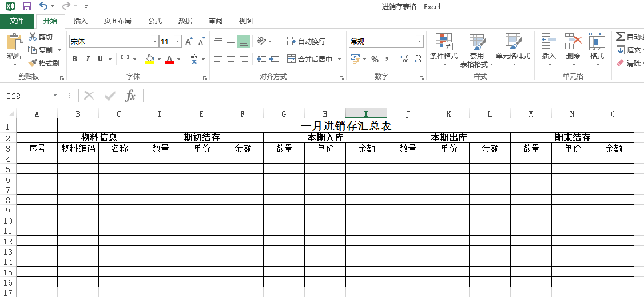Switch to the 插入 (Insert) tab
This screenshot has width=644, height=297.
coord(81,21)
